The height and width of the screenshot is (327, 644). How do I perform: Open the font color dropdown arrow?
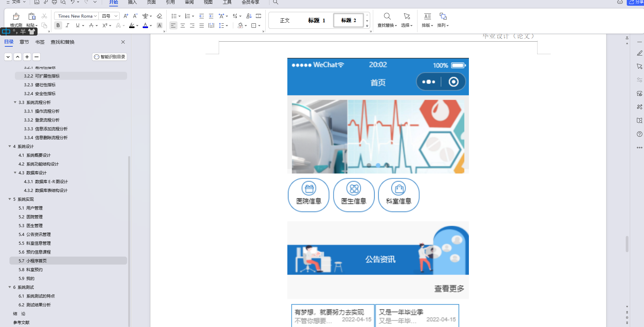[151, 25]
